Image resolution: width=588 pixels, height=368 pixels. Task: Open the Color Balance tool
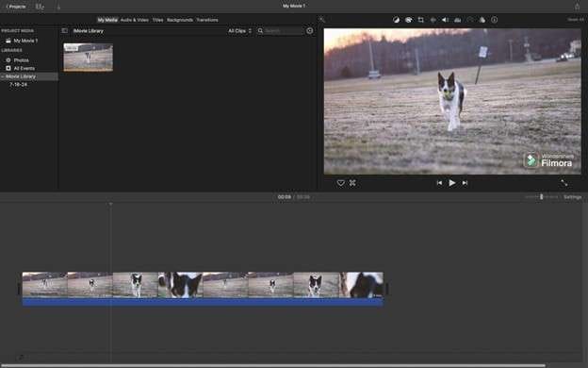[396, 20]
